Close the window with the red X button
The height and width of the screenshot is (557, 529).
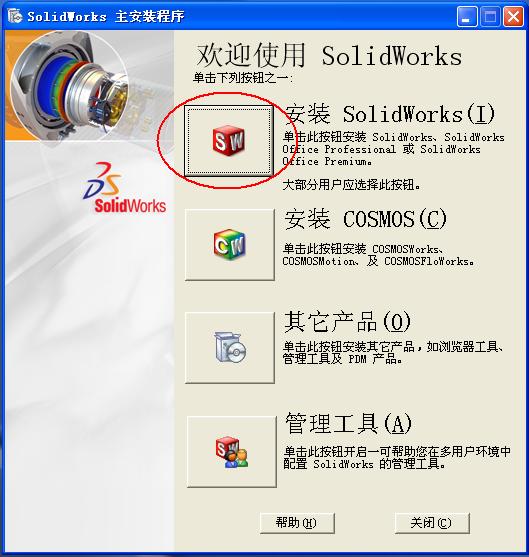pyautogui.click(x=513, y=17)
